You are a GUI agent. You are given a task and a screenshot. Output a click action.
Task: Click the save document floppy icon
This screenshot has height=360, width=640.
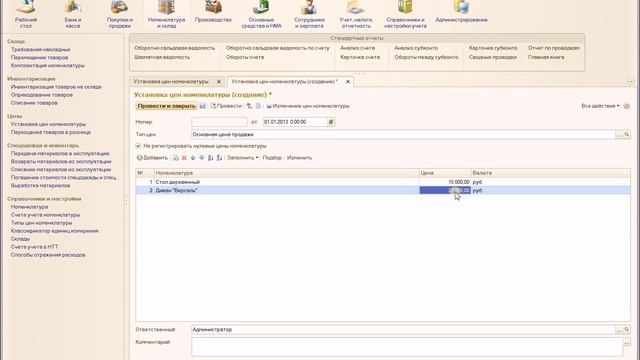click(202, 106)
